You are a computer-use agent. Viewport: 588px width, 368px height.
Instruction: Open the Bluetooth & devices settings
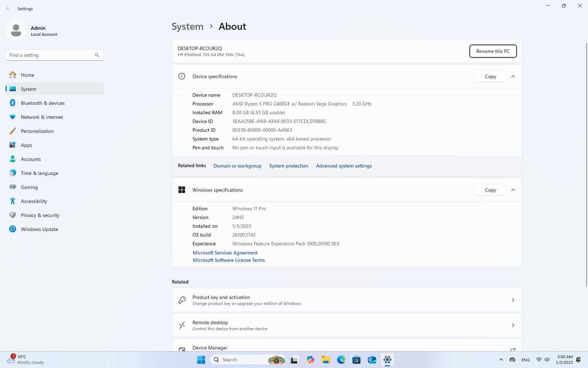click(42, 103)
